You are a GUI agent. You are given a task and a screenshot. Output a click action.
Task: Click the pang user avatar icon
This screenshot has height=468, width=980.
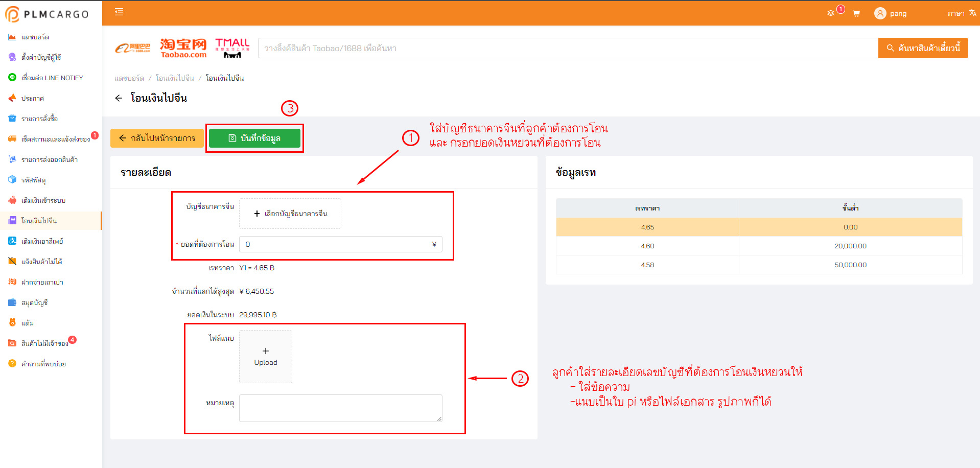coord(880,14)
